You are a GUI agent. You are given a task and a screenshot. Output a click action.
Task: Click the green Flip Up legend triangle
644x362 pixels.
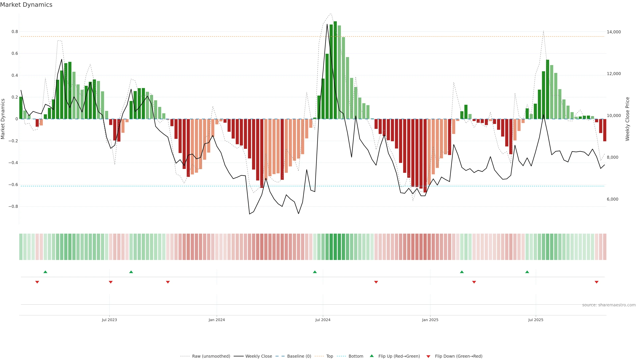[371, 356]
